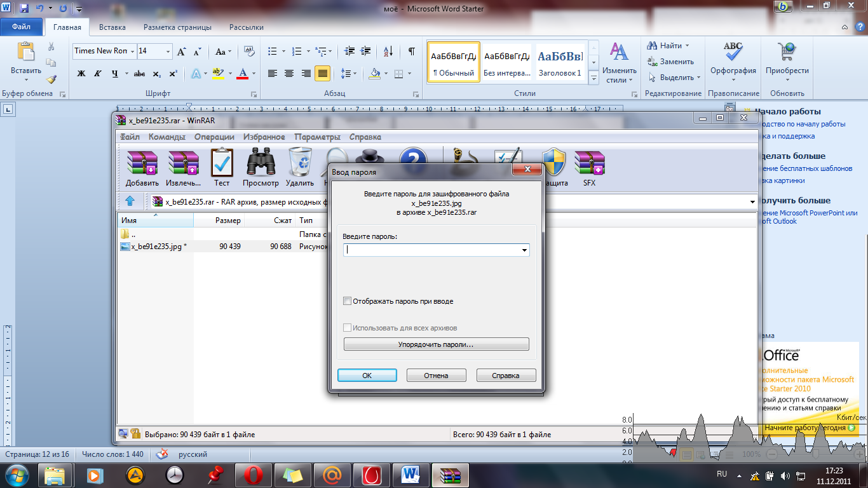Expand the Word styles gallery
Viewport: 868px width, 488px height.
(593, 78)
